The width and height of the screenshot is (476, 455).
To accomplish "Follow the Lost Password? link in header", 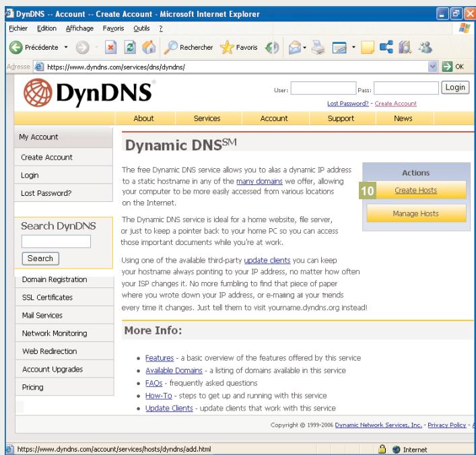I will pyautogui.click(x=348, y=104).
